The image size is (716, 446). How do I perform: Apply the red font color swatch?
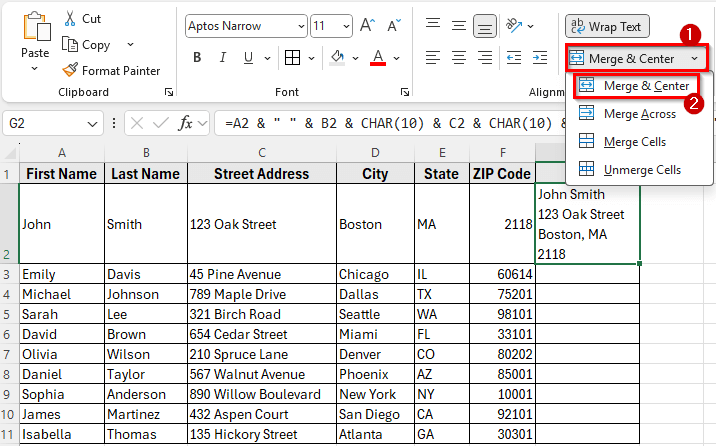[378, 58]
